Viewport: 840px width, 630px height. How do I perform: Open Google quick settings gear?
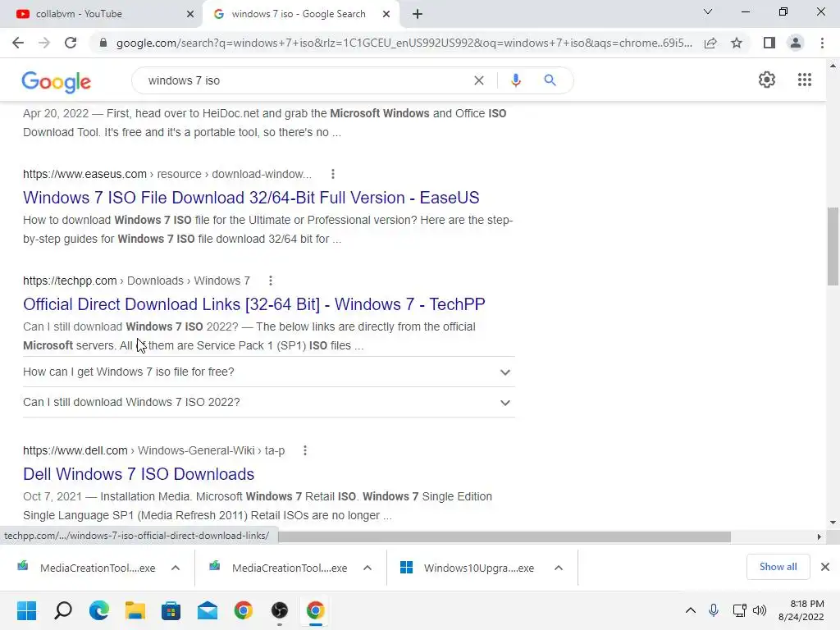pos(767,80)
